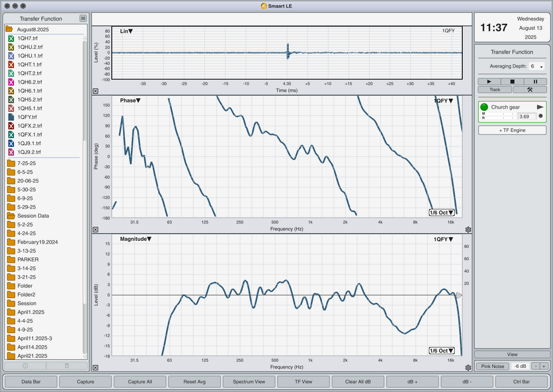Close the Phase graph pane

coord(96,230)
